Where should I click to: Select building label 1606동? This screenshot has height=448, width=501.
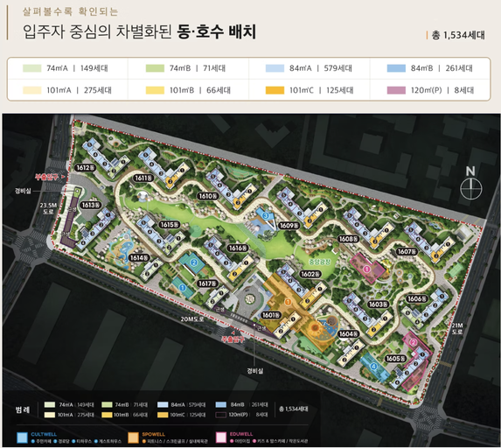(417, 298)
